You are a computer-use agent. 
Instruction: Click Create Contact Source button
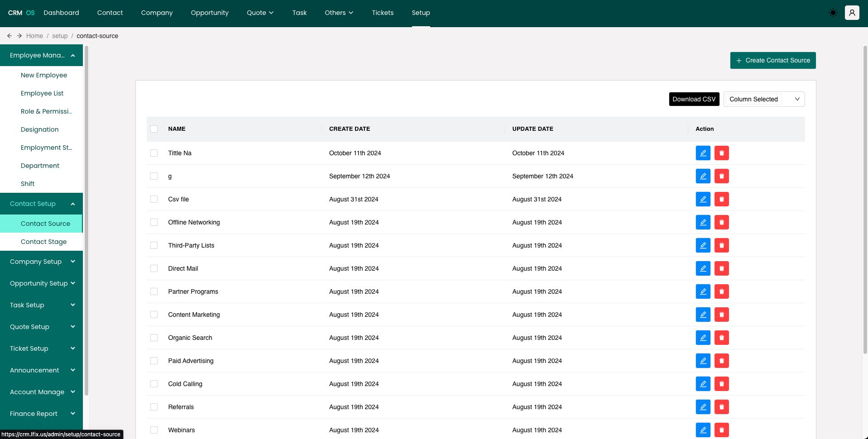772,60
